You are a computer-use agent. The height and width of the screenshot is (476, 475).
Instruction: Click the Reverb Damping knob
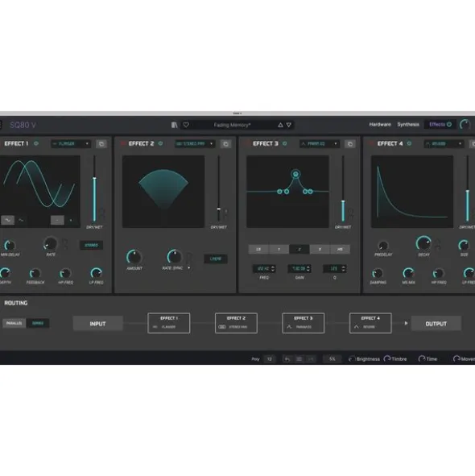coord(378,273)
